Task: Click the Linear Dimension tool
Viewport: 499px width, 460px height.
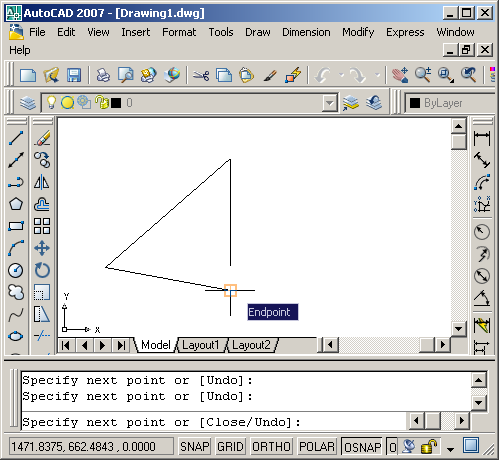Action: (482, 138)
